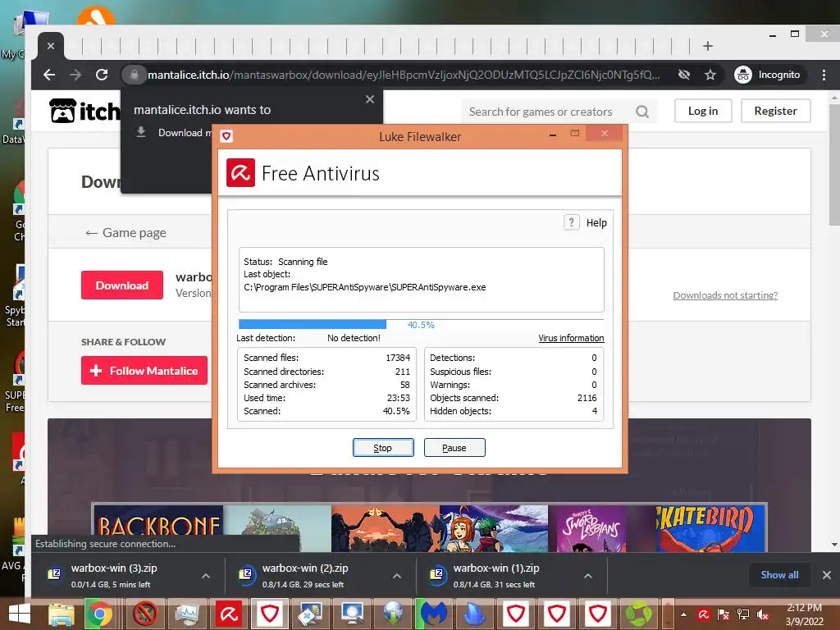This screenshot has height=630, width=840.
Task: Open Chrome's three-dot menu
Action: pyautogui.click(x=824, y=75)
